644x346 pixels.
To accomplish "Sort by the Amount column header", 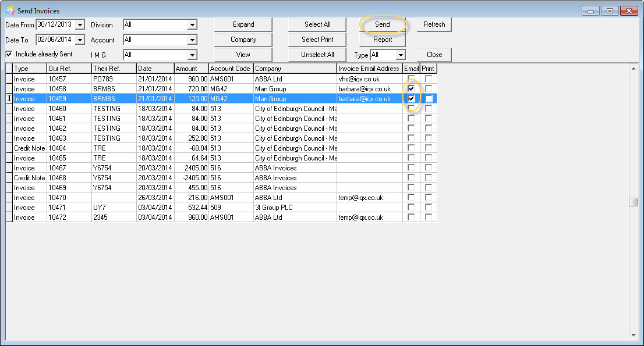I will coord(192,69).
